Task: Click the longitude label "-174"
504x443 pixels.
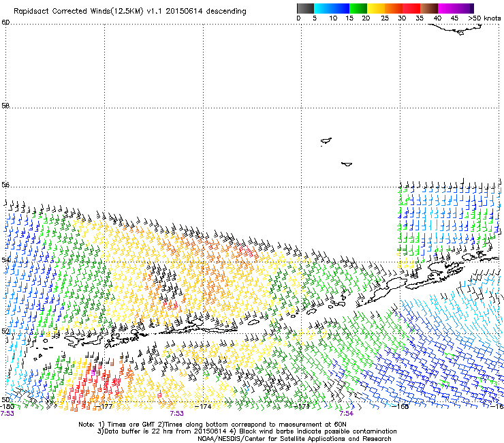Action: (x=203, y=406)
